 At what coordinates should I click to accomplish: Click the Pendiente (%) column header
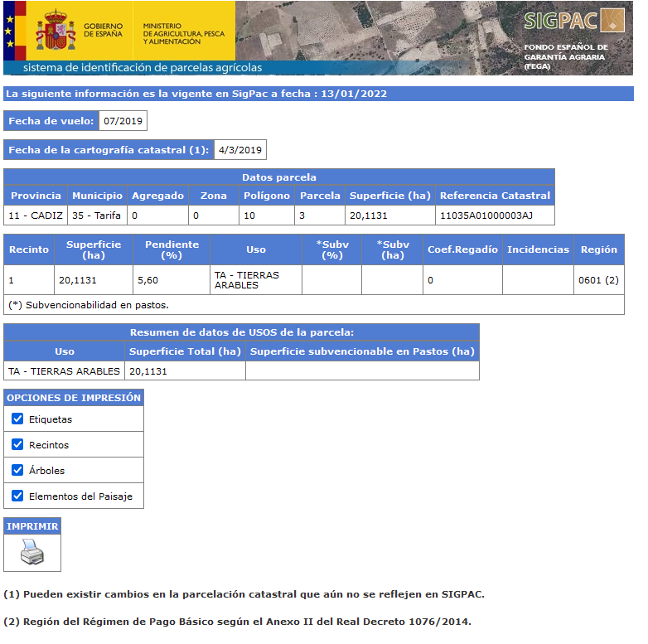pos(172,249)
